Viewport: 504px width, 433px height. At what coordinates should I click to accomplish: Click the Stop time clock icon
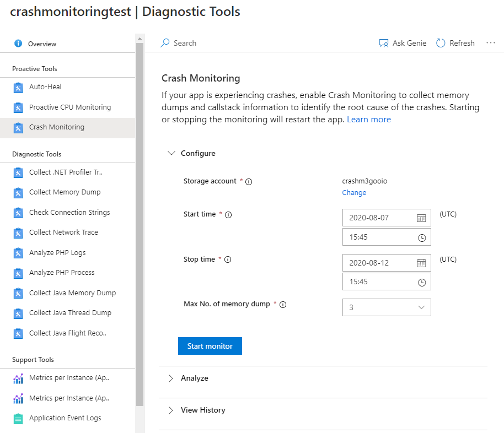(x=422, y=282)
